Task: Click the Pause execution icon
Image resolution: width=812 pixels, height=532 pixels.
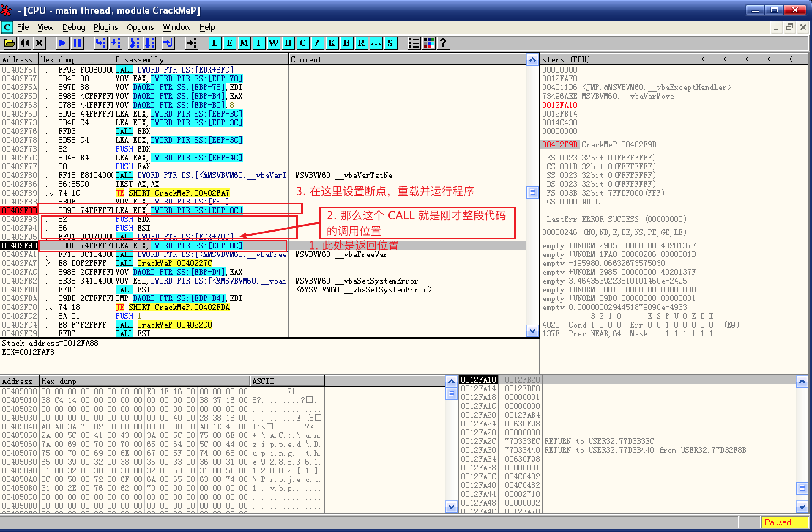Action: [x=77, y=43]
